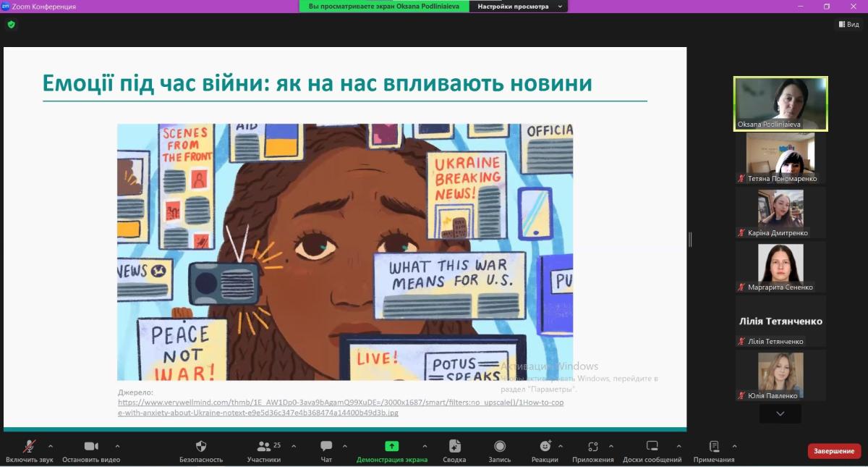This screenshot has width=868, height=467.
Task: Expand audio options chevron beside microphone
Action: (x=51, y=446)
